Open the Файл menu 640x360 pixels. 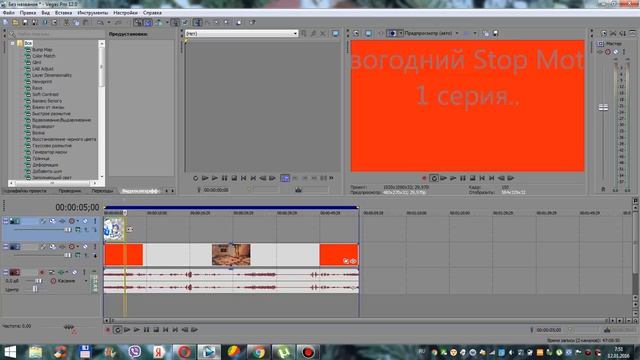point(9,13)
